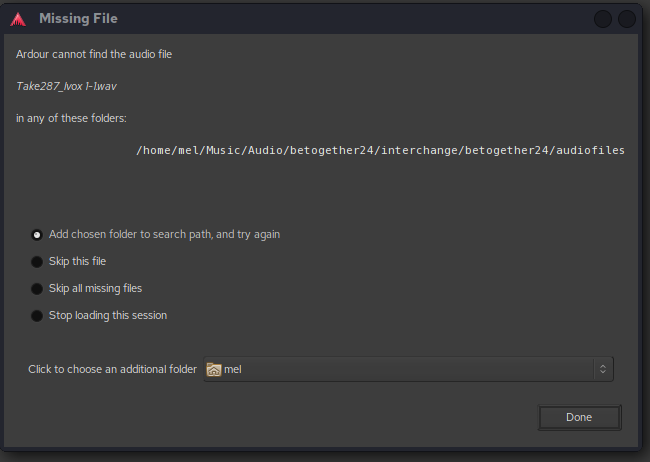Click the home folder icon beside mel
Image resolution: width=650 pixels, height=462 pixels.
[213, 369]
